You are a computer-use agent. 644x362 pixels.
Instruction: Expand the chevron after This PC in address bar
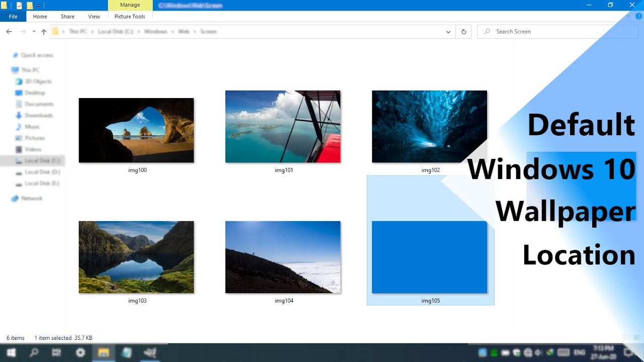[93, 32]
